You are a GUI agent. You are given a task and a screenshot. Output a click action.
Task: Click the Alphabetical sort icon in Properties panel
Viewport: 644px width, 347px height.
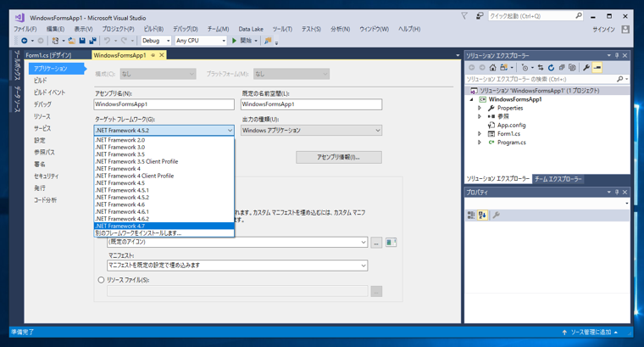[482, 215]
